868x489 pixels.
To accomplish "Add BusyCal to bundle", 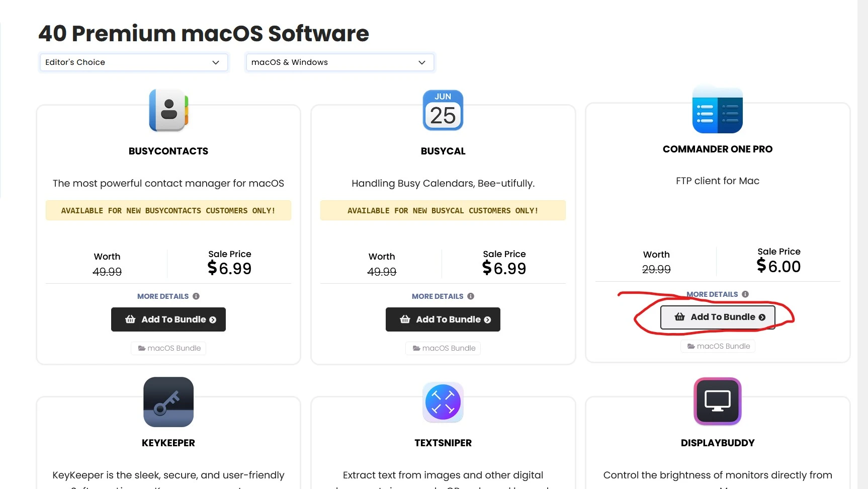I will (443, 319).
